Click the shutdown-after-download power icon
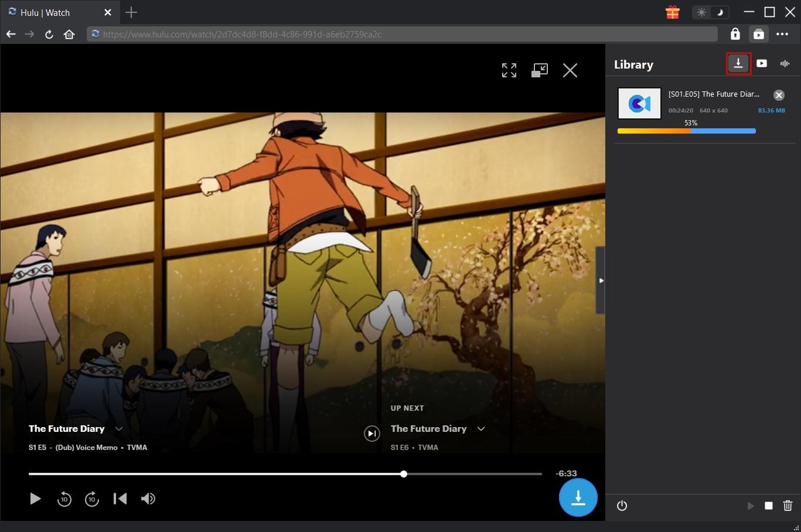The width and height of the screenshot is (801, 532). click(x=621, y=506)
